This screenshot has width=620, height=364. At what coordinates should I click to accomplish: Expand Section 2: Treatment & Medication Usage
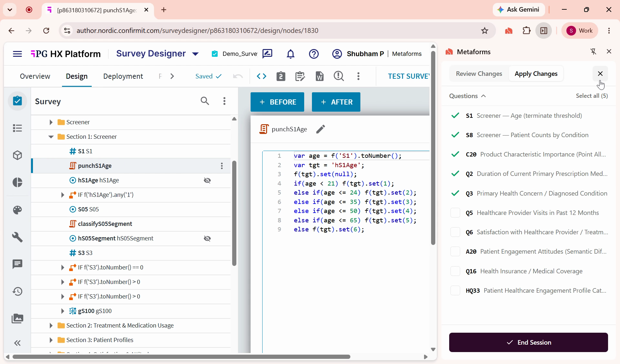click(51, 326)
